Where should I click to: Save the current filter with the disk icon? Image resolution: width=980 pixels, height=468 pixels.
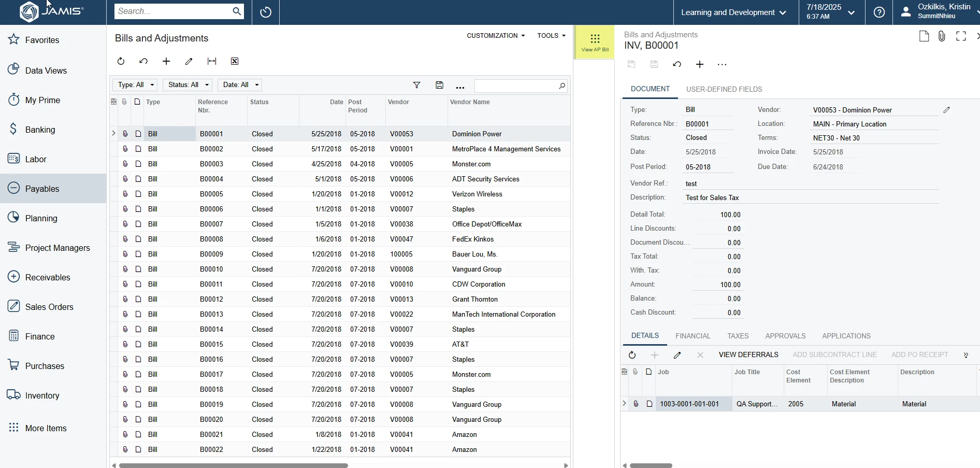coord(439,86)
